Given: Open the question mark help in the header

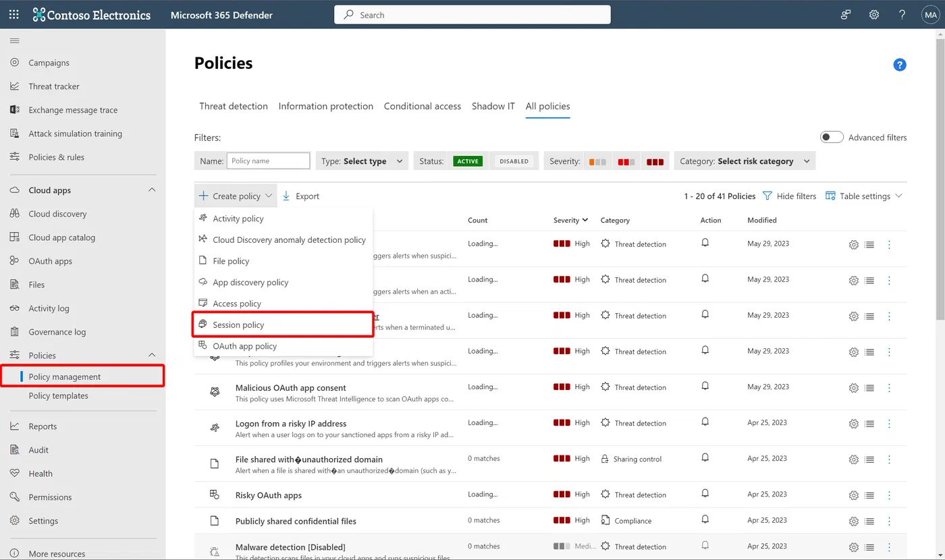Looking at the screenshot, I should (x=902, y=14).
